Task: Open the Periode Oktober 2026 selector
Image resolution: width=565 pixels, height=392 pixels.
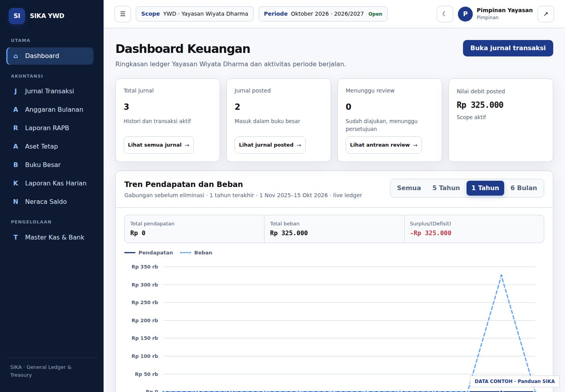Action: coord(323,14)
